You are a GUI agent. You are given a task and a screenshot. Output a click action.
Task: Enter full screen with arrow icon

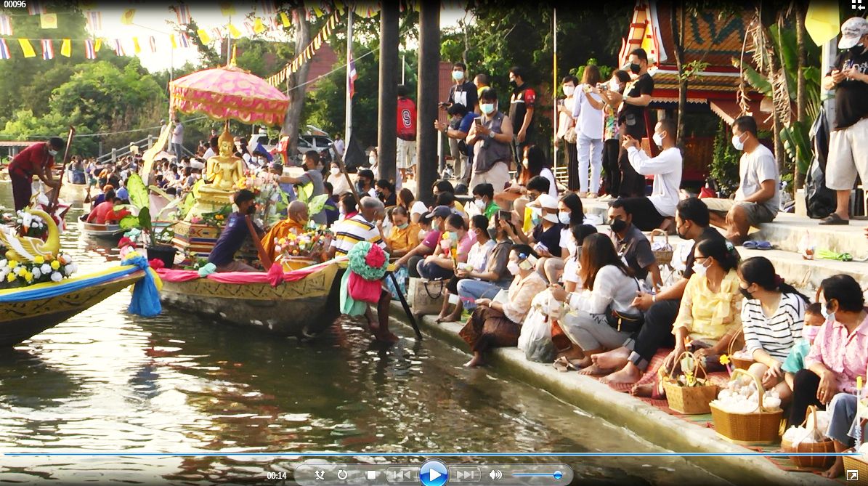(852, 475)
